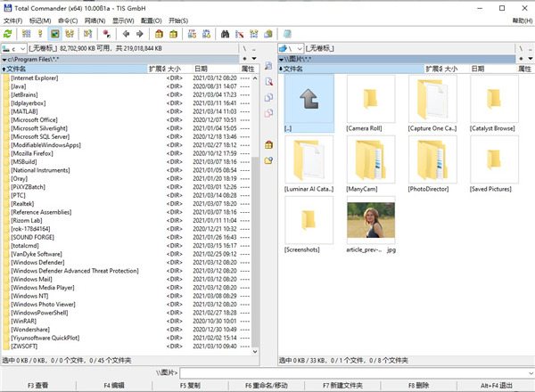
Task: Toggle thumbnail view mode in toolbar
Action: 54,34
